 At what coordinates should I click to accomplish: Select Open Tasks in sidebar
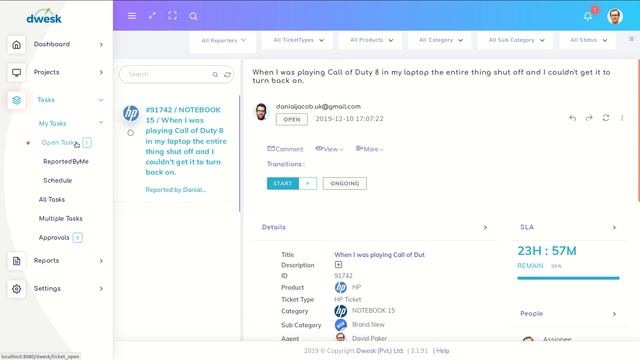point(58,142)
